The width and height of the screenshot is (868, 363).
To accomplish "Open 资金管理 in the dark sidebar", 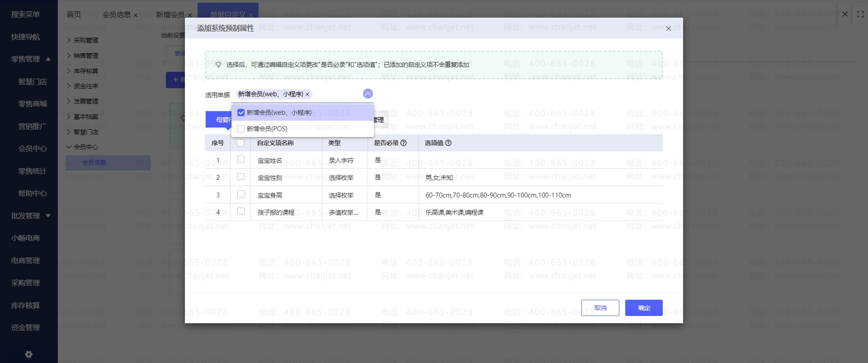I will [x=26, y=328].
